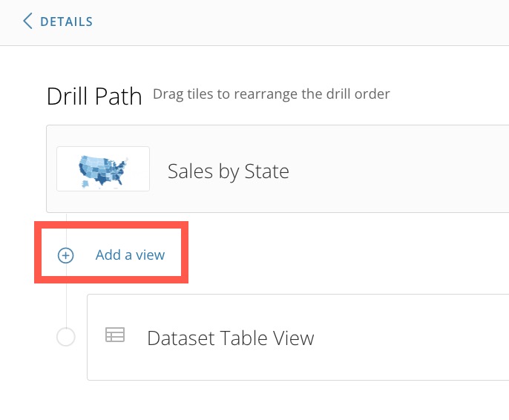The width and height of the screenshot is (509, 420).
Task: Select the 'Add a view' link text
Action: pos(130,255)
